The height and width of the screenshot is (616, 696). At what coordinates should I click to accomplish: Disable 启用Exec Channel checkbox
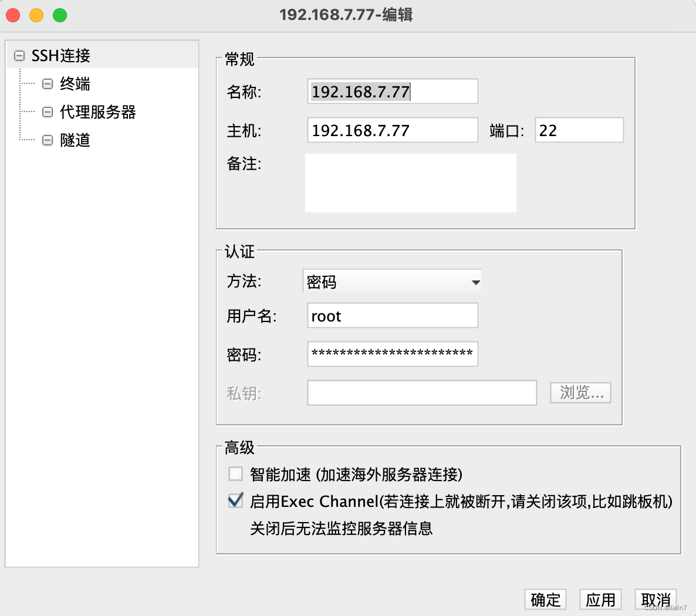tap(235, 500)
